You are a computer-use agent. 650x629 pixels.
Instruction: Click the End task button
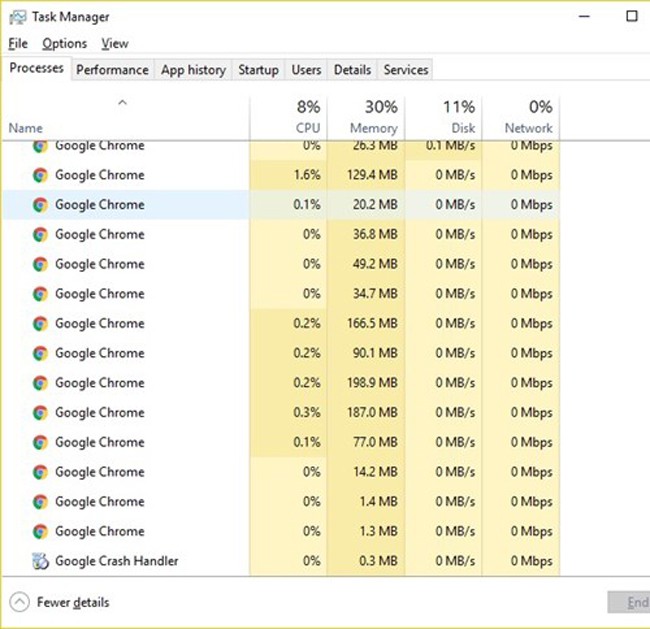[628, 602]
